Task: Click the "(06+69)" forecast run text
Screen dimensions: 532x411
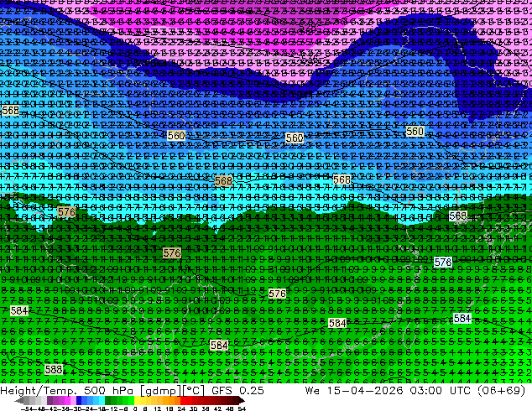Action: tap(502, 391)
